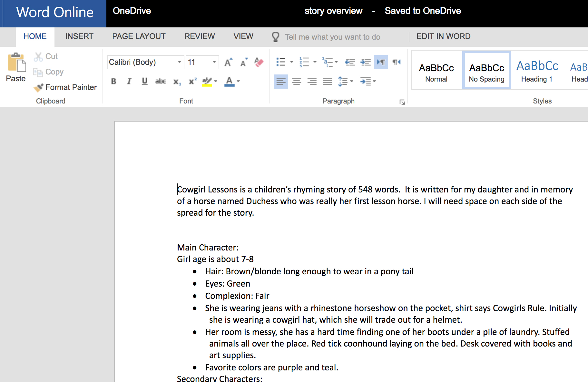Grow the font size
Image resolution: width=588 pixels, height=382 pixels.
[x=228, y=62]
